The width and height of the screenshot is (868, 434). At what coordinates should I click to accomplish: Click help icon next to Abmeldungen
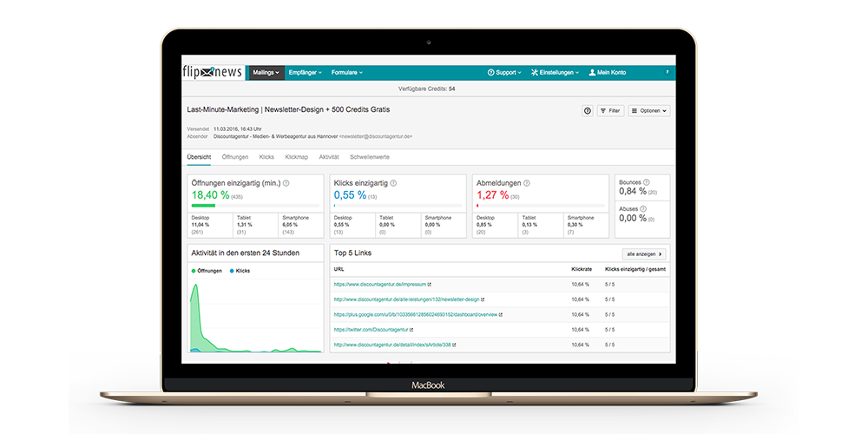coord(527,182)
